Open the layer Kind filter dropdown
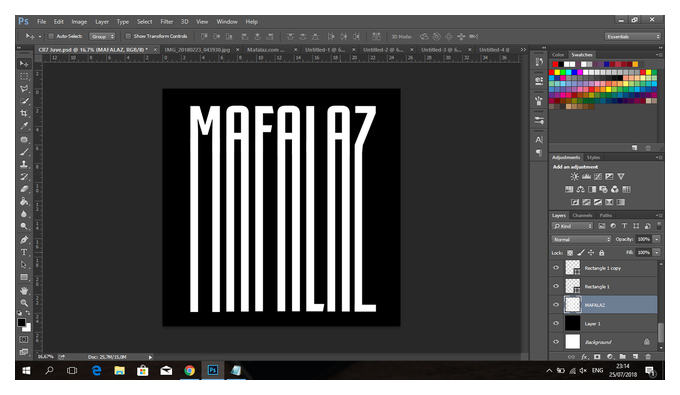680x395 pixels. point(572,226)
